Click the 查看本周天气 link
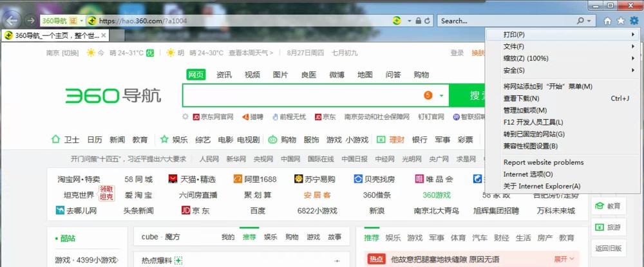The height and width of the screenshot is (267, 644). [251, 53]
